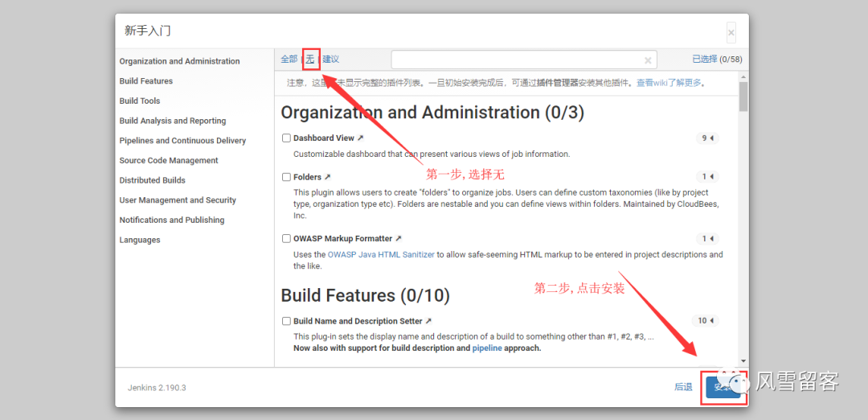Viewport: 868px width, 420px height.
Task: Open Build Name and Description Setter link icon
Action: coord(428,321)
